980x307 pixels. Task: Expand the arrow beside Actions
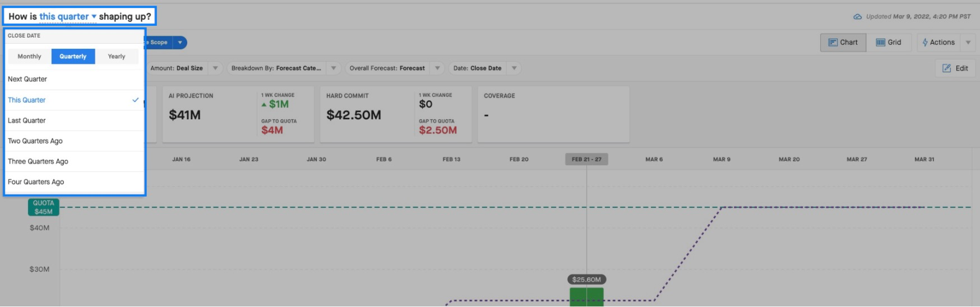(968, 43)
